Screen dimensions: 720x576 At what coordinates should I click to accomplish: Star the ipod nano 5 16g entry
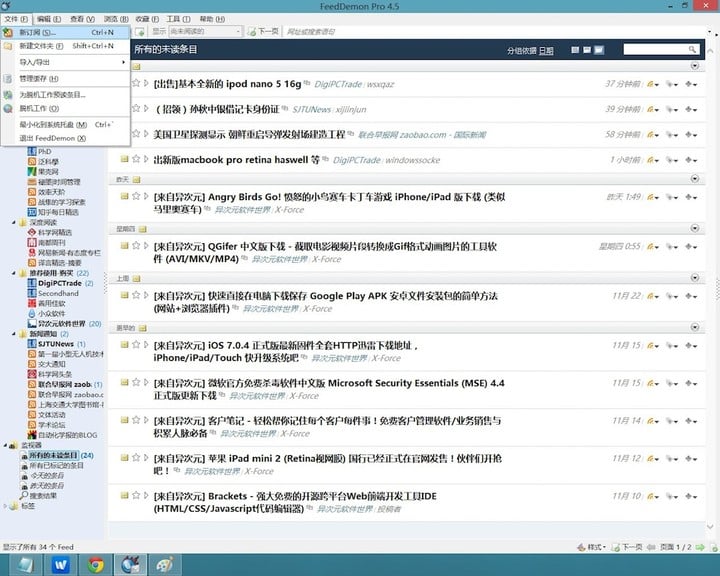(136, 83)
